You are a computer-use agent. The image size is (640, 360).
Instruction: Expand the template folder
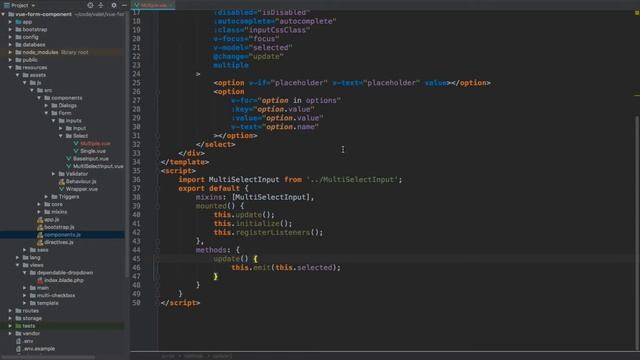(x=25, y=303)
